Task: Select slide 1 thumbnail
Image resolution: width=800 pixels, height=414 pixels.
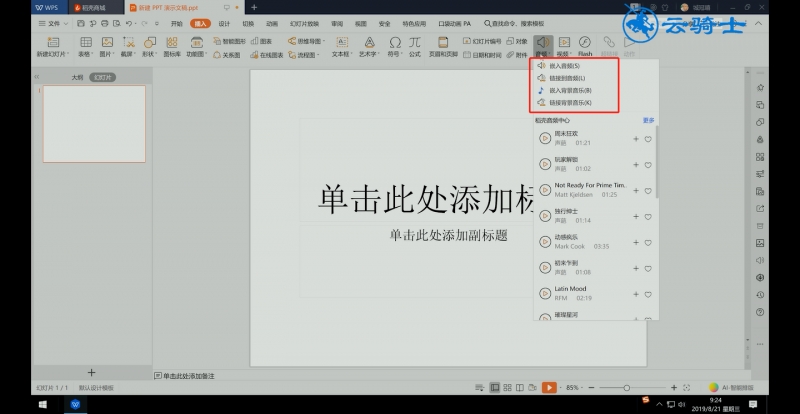Action: click(94, 124)
